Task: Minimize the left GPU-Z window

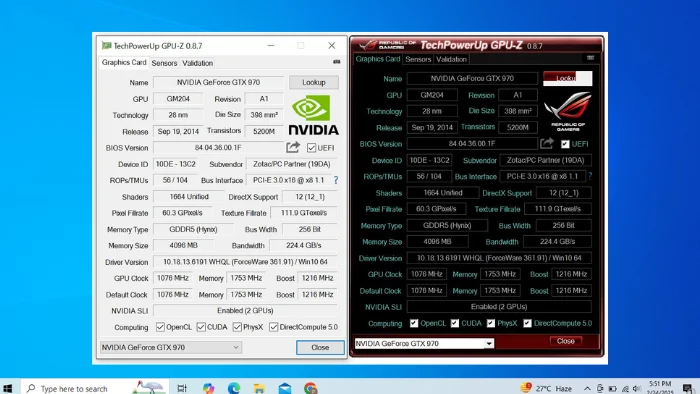Action: (x=271, y=46)
